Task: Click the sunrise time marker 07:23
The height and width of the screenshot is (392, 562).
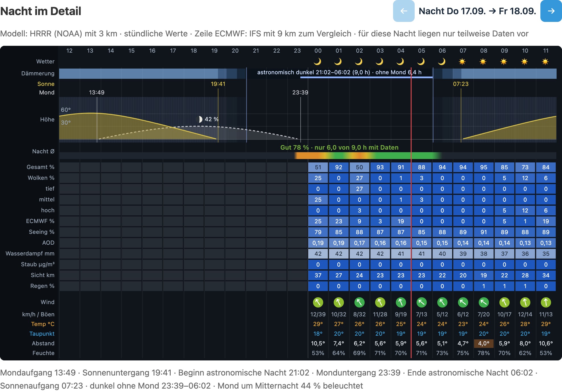Action: coord(461,84)
